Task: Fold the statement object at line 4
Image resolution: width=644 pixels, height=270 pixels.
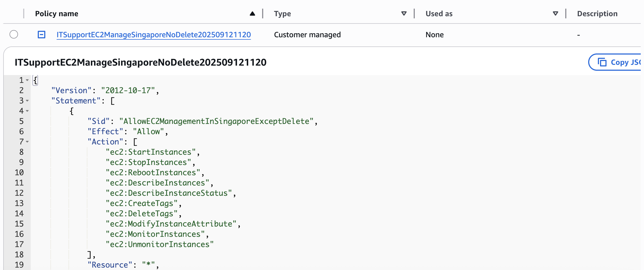Action: click(x=27, y=111)
